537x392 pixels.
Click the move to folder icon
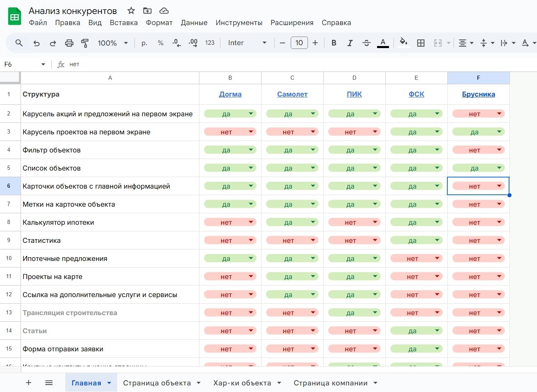point(147,11)
